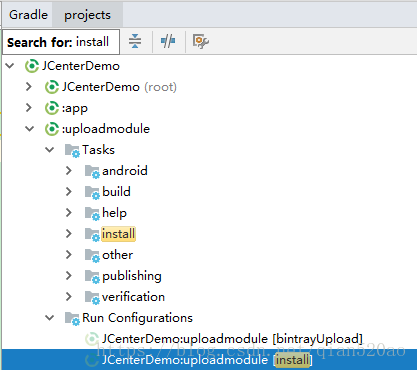Image resolution: width=417 pixels, height=370 pixels.
Task: Select the 'build' task group label
Action: (116, 192)
